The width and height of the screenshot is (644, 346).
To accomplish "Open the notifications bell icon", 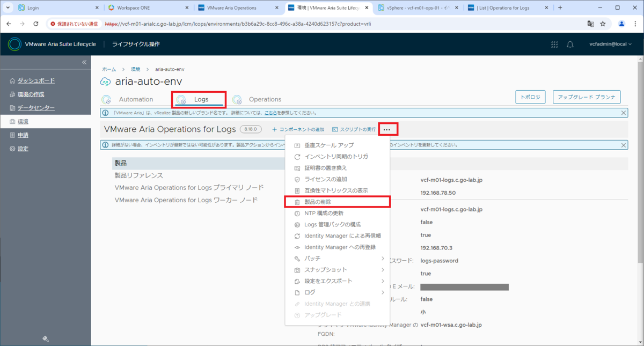I will point(570,44).
